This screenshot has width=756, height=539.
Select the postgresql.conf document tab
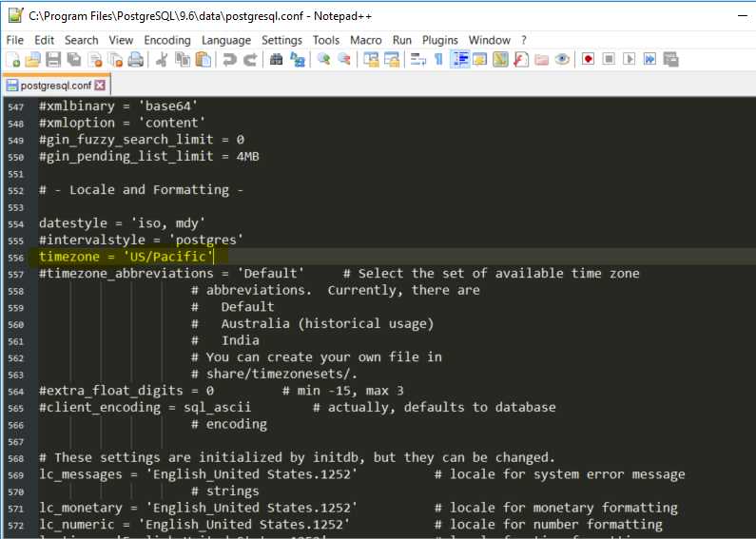[x=55, y=86]
